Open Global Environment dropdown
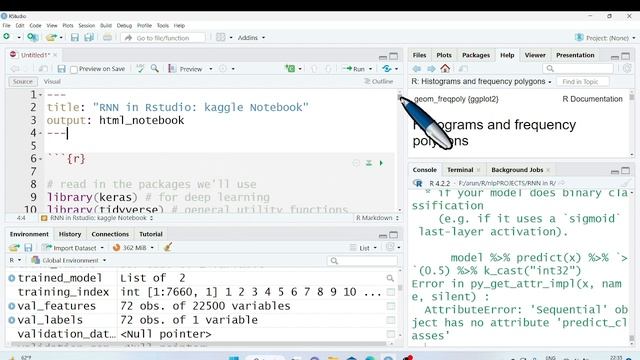 tap(69, 260)
